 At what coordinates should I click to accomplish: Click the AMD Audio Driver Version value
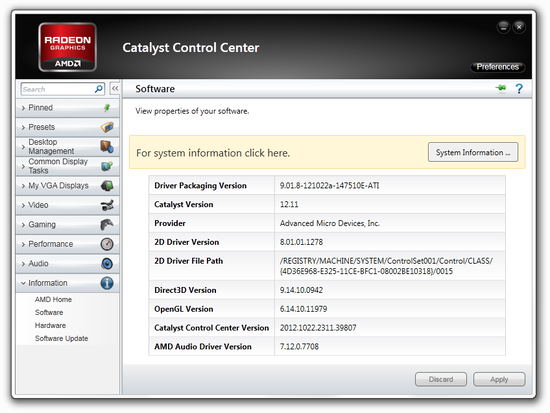(x=299, y=346)
